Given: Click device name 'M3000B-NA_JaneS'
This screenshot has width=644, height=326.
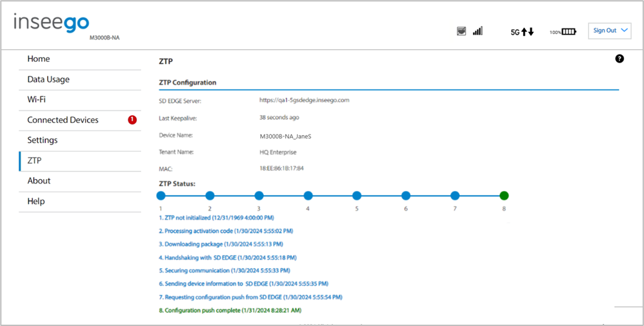Looking at the screenshot, I should coord(285,136).
